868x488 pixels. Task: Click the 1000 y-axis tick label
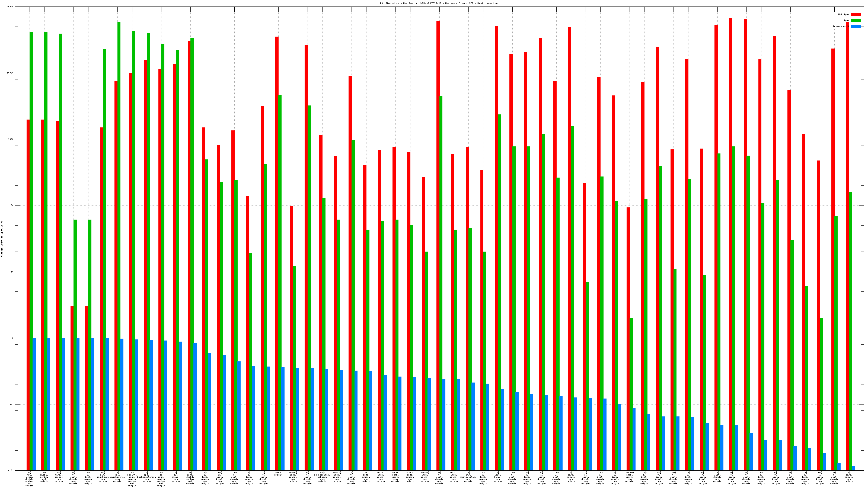click(11, 139)
